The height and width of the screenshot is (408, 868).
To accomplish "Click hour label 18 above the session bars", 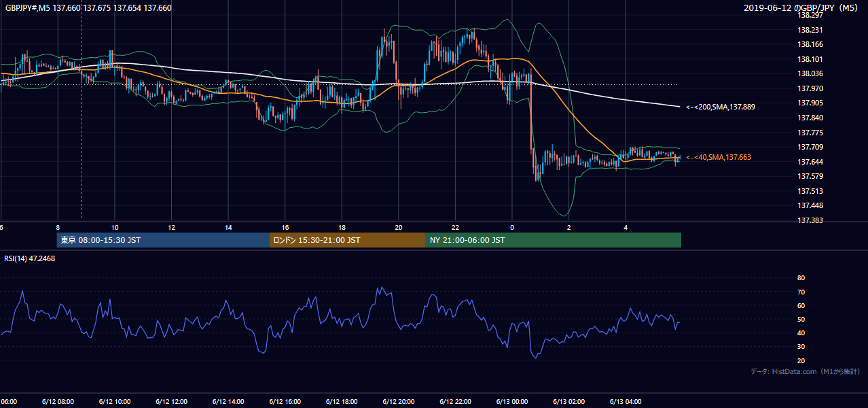I will click(342, 227).
